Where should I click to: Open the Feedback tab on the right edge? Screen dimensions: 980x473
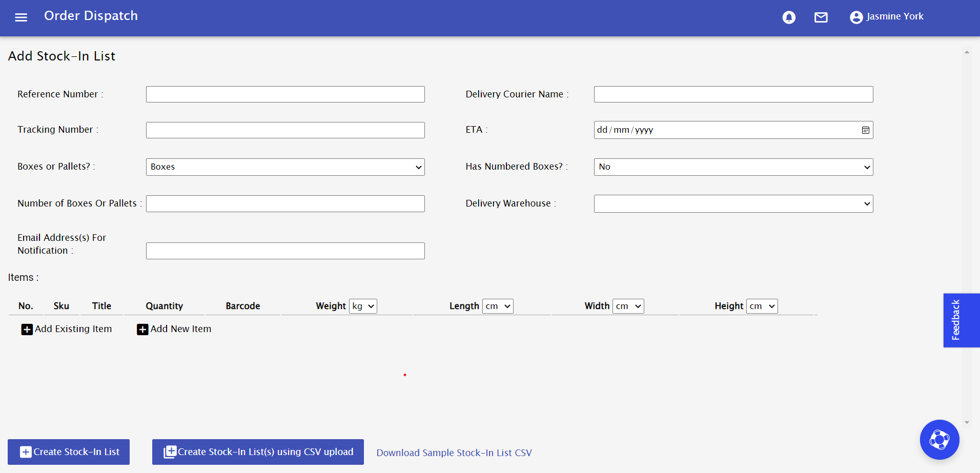coord(961,320)
